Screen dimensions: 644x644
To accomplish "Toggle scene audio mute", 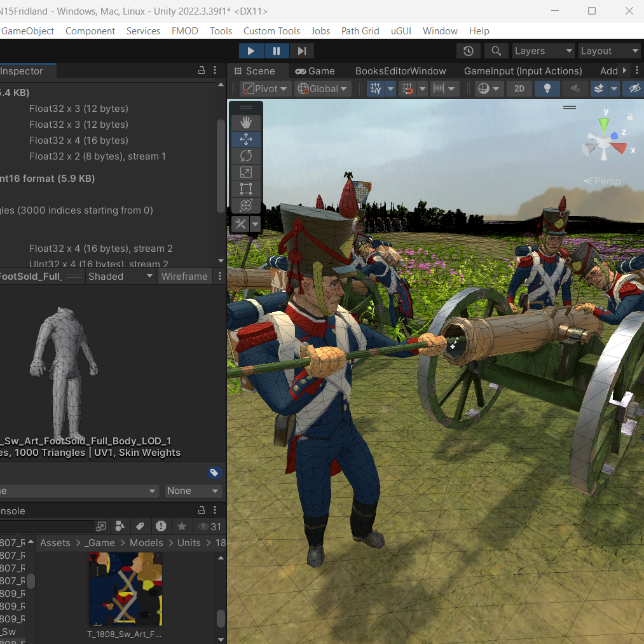I will click(575, 89).
